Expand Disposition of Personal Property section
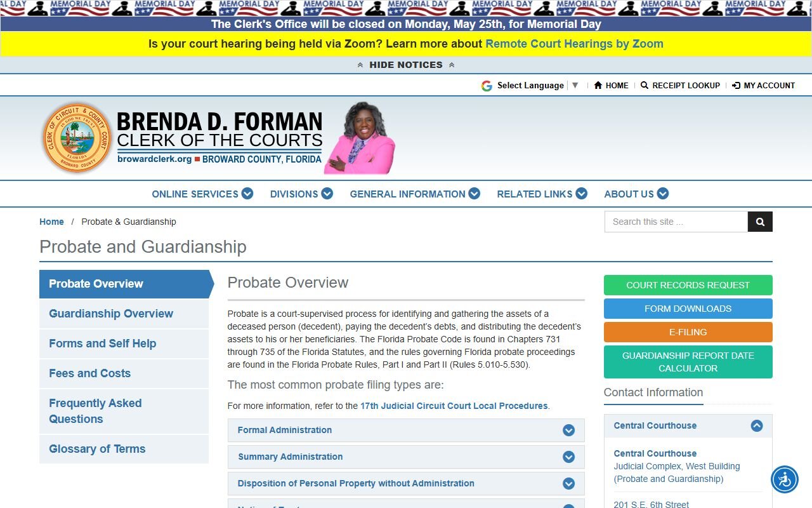The image size is (812, 508). (406, 483)
